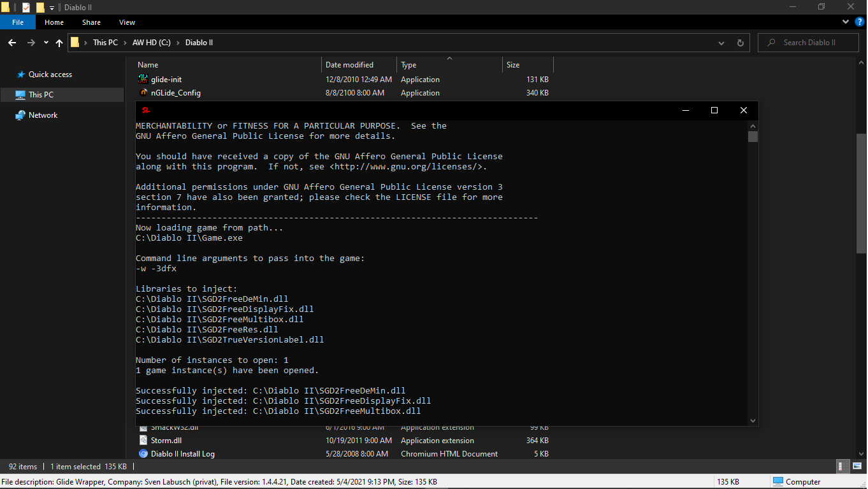The height and width of the screenshot is (489, 868).
Task: Sort files by the Date modified column
Action: coord(349,64)
